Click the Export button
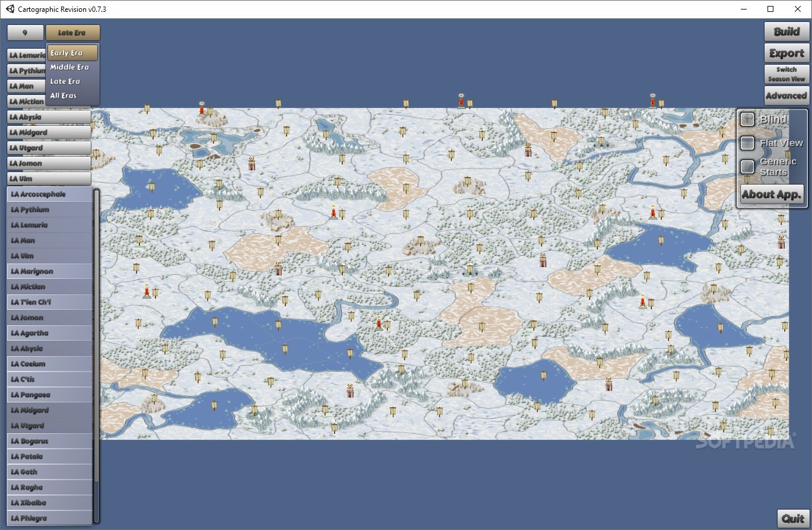The width and height of the screenshot is (812, 530). tap(786, 53)
